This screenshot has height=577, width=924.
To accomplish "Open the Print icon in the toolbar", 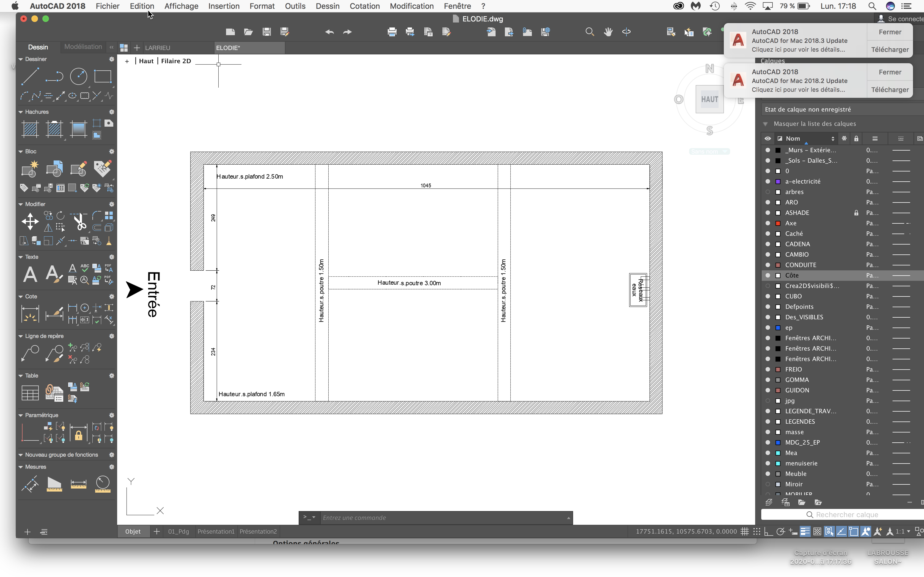I will click(392, 32).
